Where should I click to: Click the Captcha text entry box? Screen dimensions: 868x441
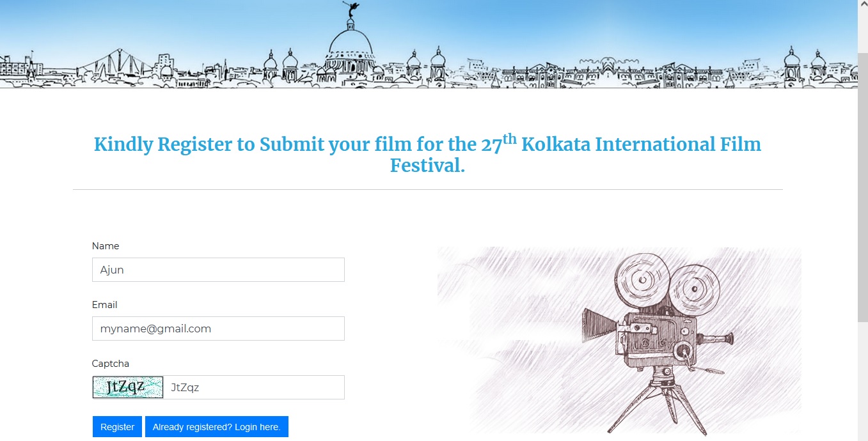254,387
